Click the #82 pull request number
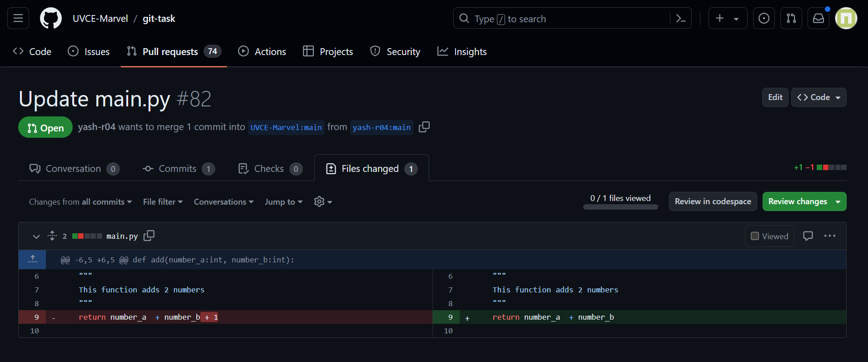868x362 pixels. tap(194, 99)
